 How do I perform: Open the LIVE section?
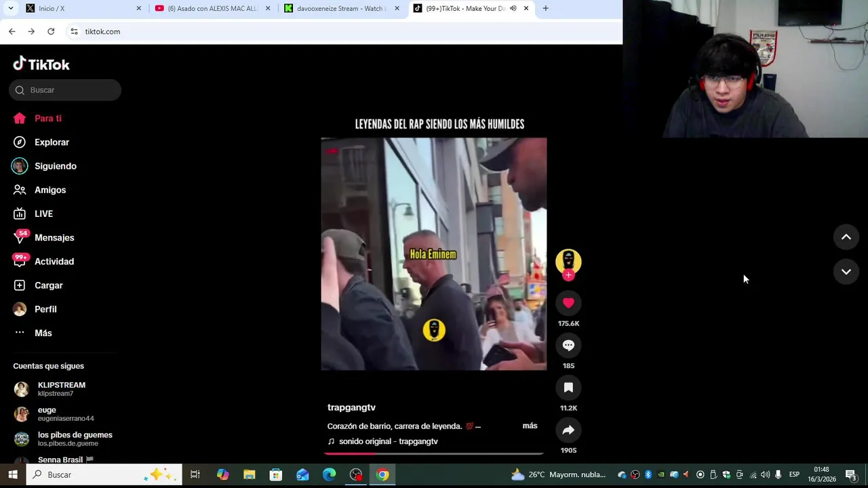tap(33, 213)
